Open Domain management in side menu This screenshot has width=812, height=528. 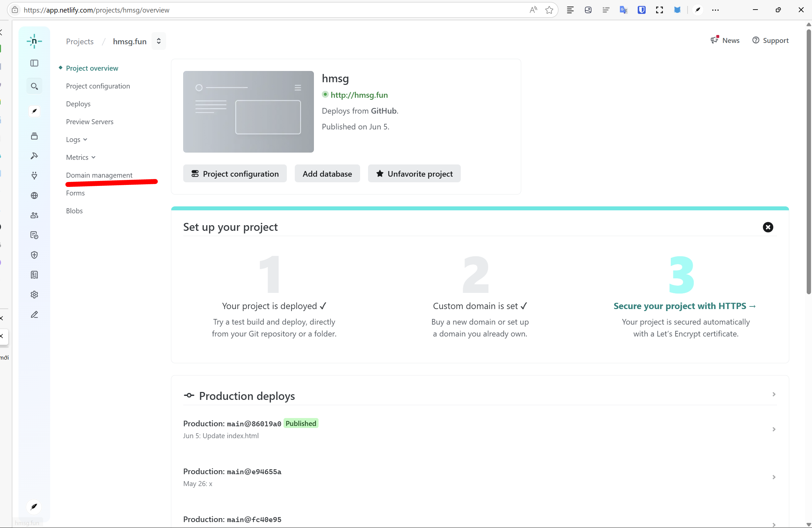coord(99,175)
